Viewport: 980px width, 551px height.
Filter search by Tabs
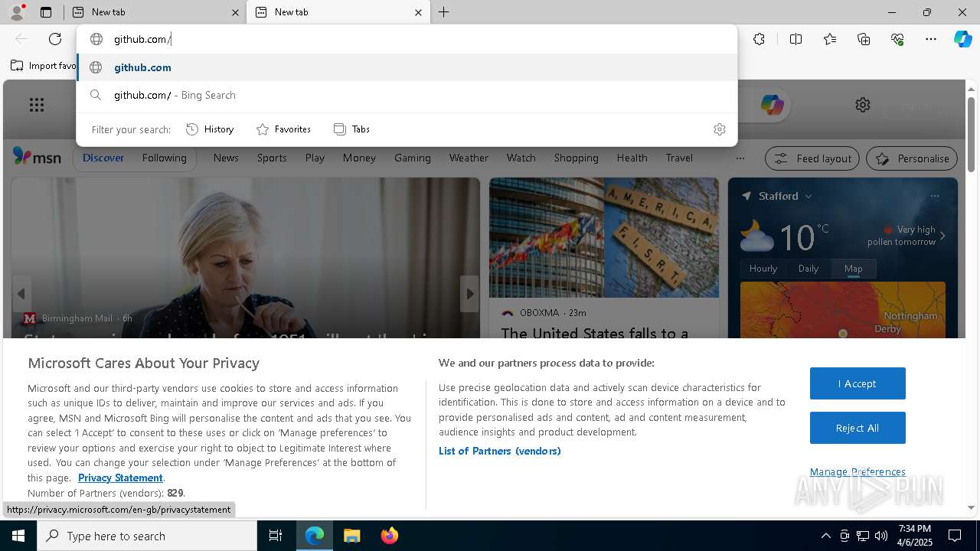tap(352, 129)
